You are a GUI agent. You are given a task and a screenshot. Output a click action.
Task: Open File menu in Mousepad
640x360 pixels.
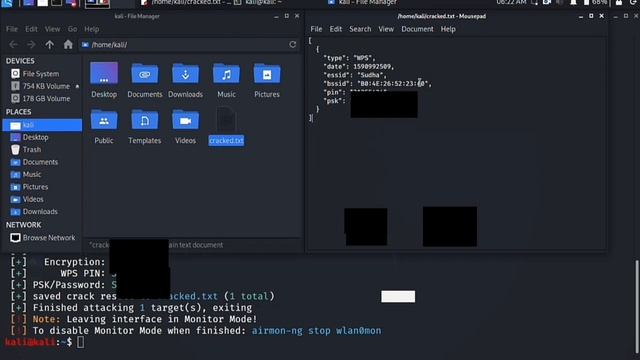coord(316,29)
